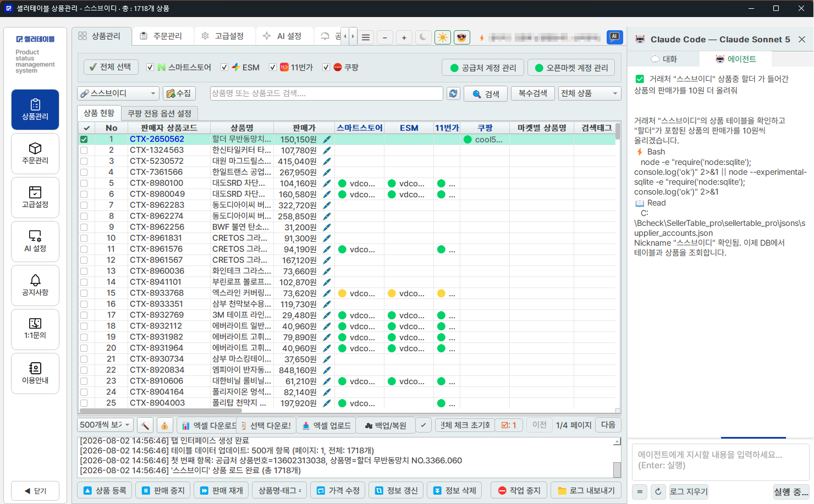This screenshot has width=814, height=504.
Task: Open 이용안내 guide in the sidebar
Action: click(x=35, y=373)
